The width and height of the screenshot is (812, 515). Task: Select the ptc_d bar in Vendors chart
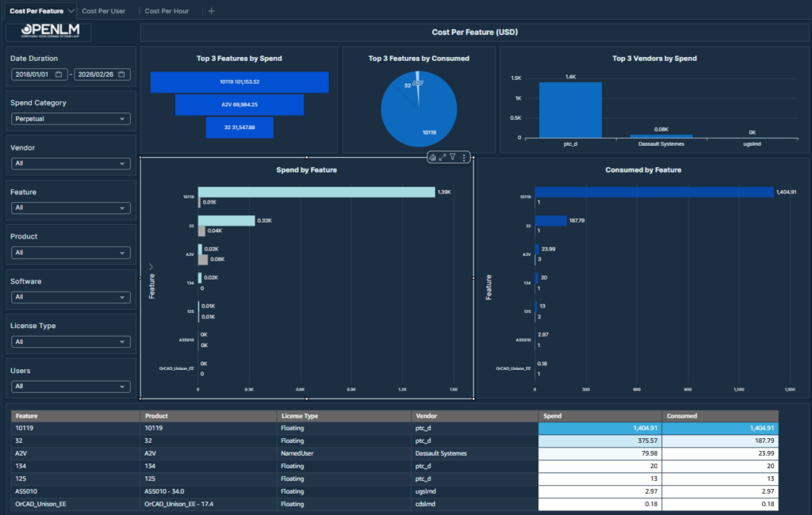[x=570, y=109]
